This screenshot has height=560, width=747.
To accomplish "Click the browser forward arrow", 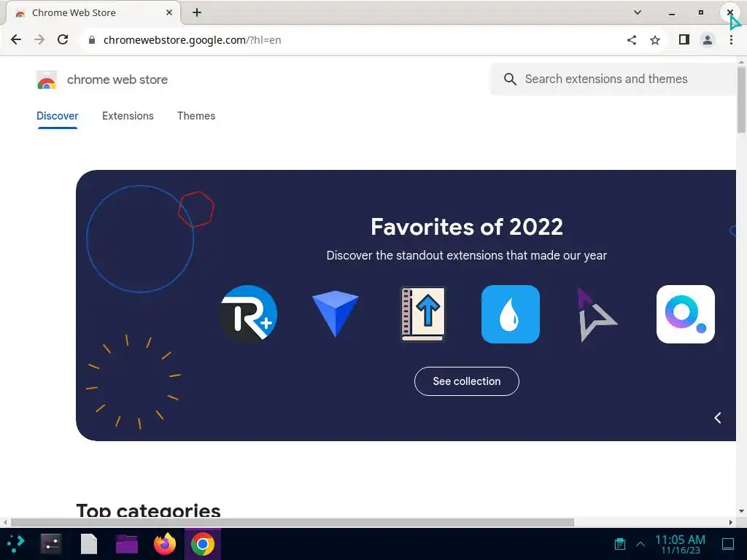I will [x=39, y=39].
